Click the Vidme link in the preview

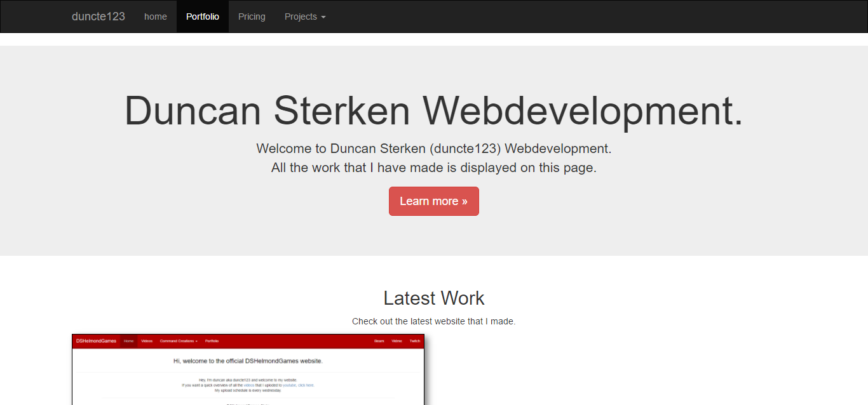(x=397, y=341)
